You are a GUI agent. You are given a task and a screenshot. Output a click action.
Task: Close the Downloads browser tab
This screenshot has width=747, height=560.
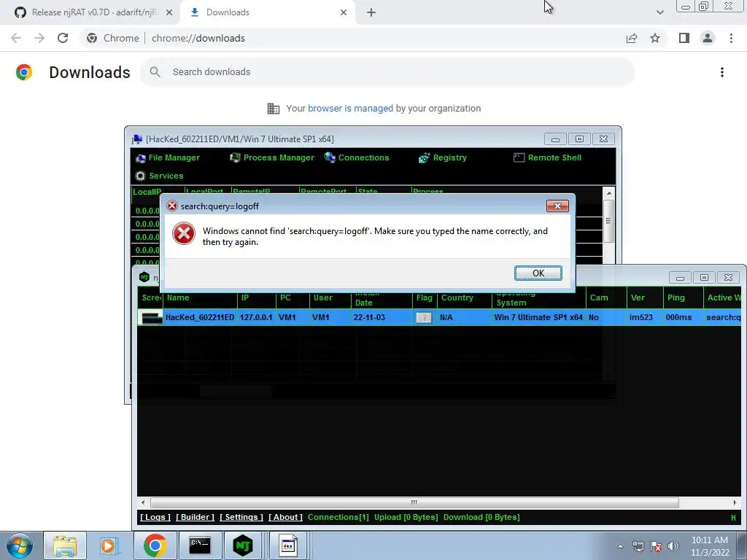(344, 12)
